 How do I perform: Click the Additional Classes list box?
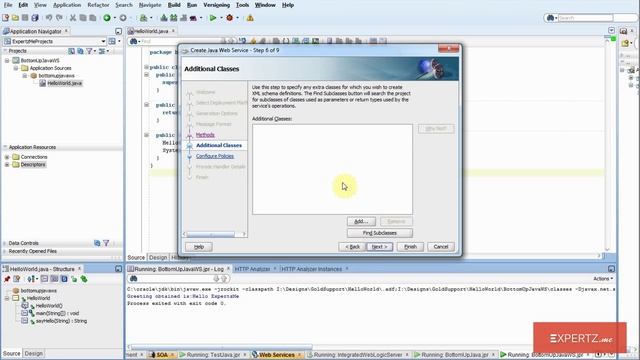pyautogui.click(x=332, y=169)
